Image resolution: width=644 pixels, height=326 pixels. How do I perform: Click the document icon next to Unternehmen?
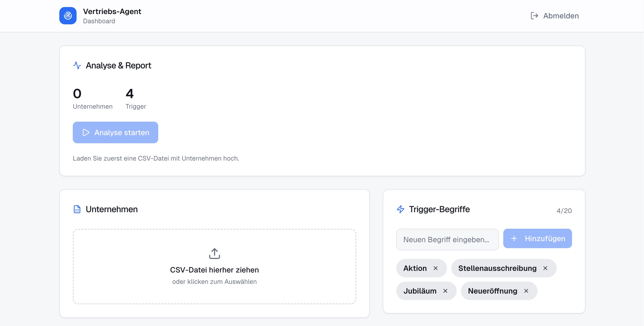tap(77, 209)
